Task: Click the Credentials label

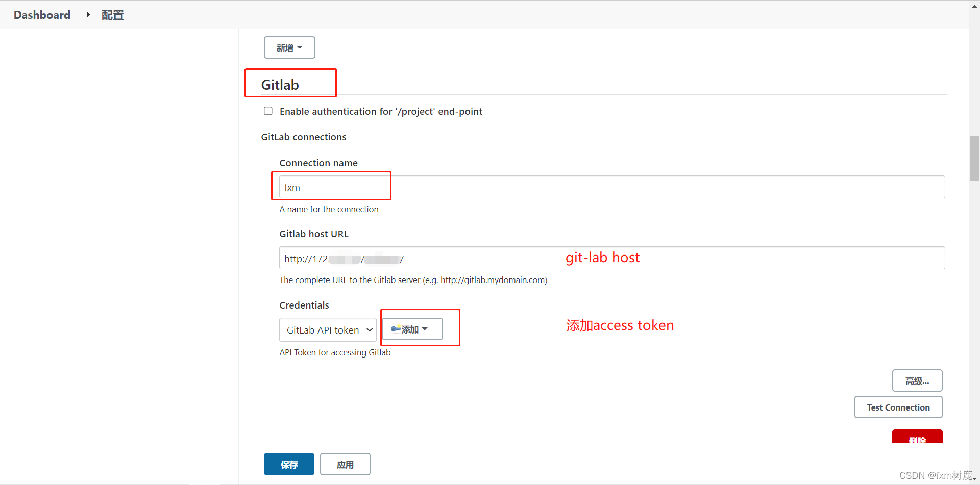Action: pos(304,305)
